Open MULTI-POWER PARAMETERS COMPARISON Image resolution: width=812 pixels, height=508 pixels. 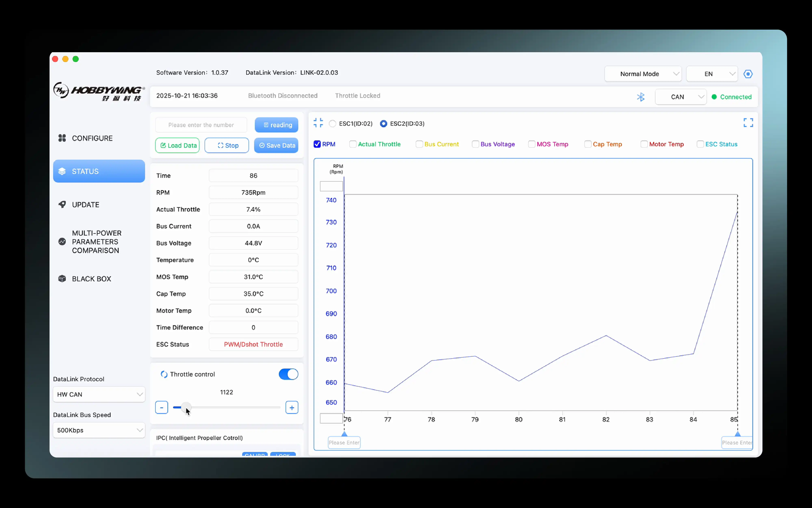pos(99,242)
